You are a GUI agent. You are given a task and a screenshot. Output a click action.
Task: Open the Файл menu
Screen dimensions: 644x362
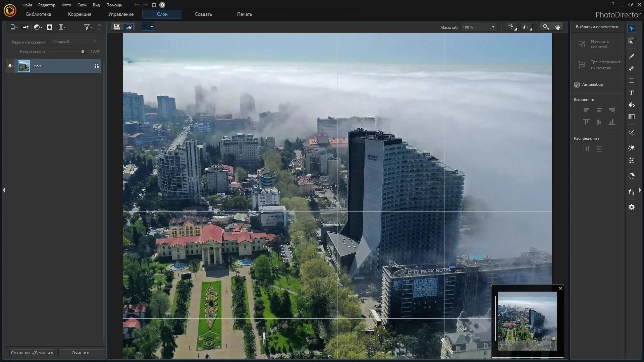27,5
